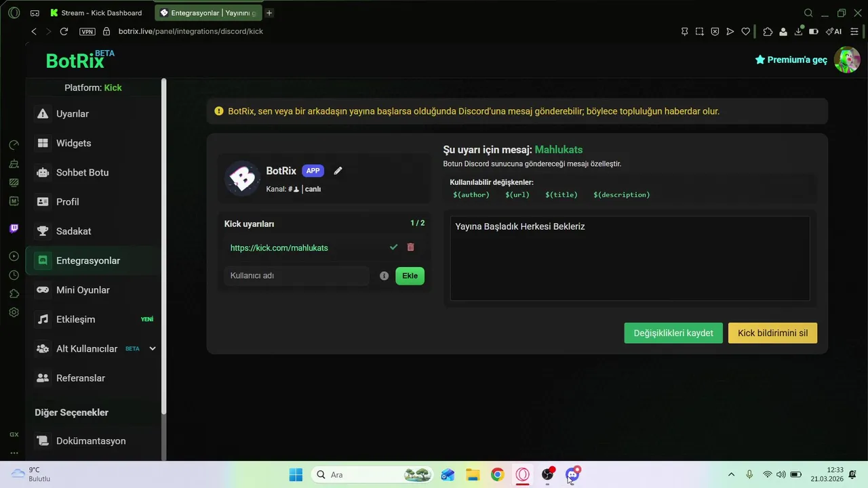Open the Etkileşim music note icon
This screenshot has height=488, width=868.
tap(43, 319)
